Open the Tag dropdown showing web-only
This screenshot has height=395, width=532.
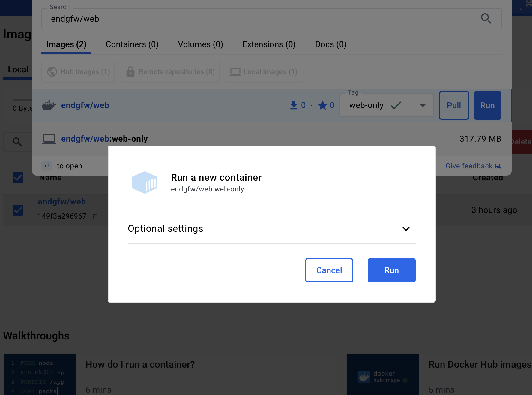[387, 105]
